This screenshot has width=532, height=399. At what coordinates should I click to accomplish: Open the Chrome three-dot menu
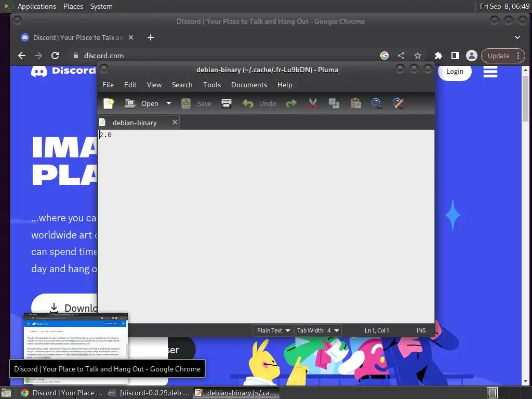518,56
